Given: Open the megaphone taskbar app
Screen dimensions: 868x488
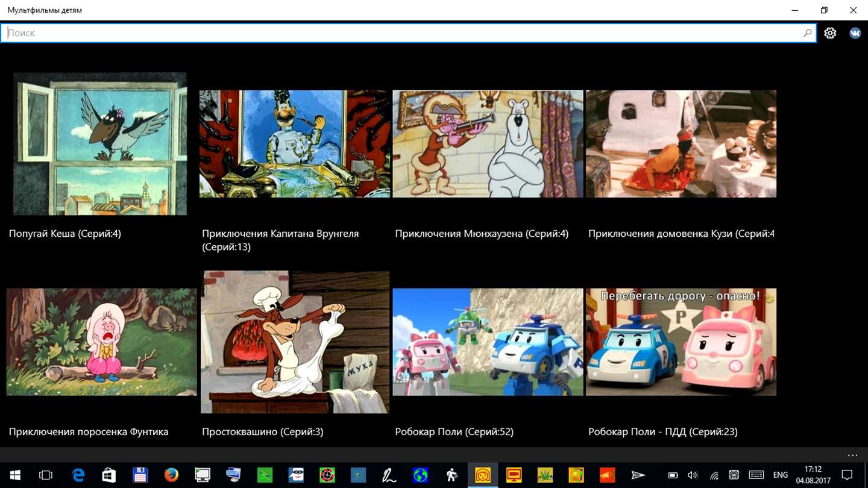Looking at the screenshot, I should [607, 475].
